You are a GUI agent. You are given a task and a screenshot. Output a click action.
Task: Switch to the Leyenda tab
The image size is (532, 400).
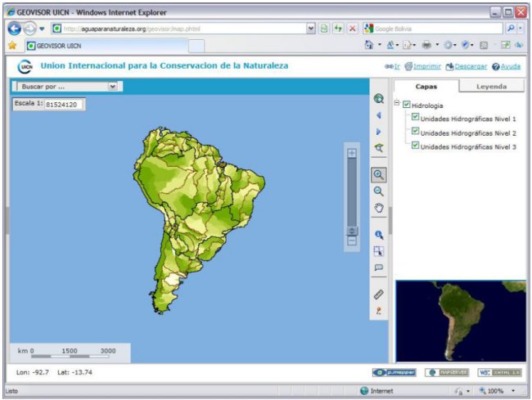492,86
